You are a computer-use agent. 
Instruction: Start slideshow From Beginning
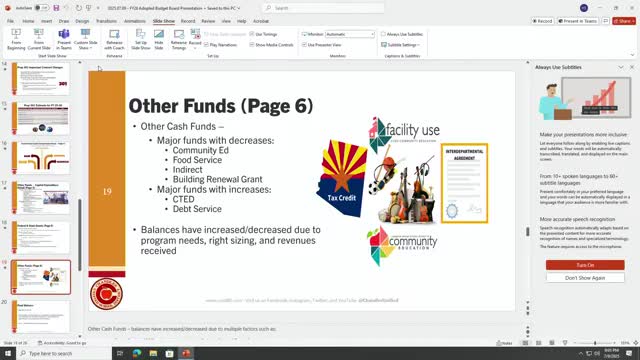(16, 39)
